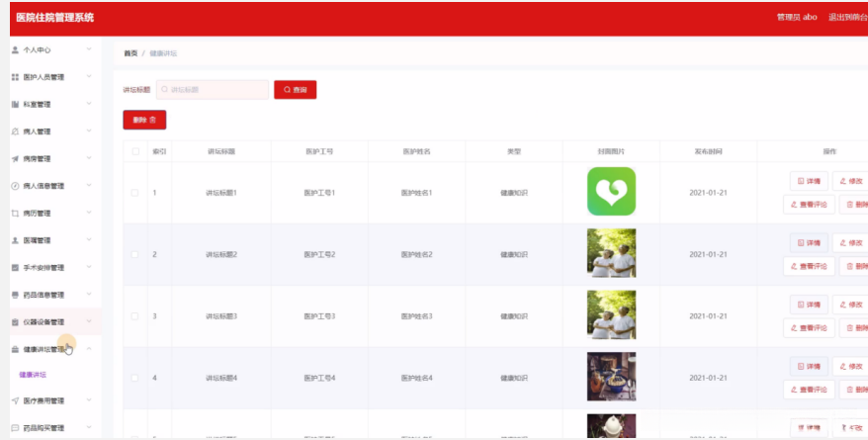Open 详情 for row 讲坛标题3
This screenshot has width=868, height=440.
click(809, 305)
